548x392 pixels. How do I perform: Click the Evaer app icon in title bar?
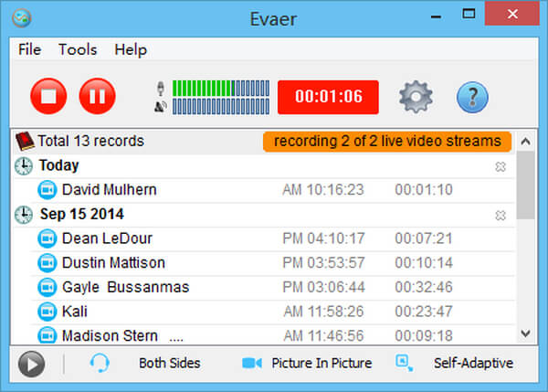pos(22,17)
